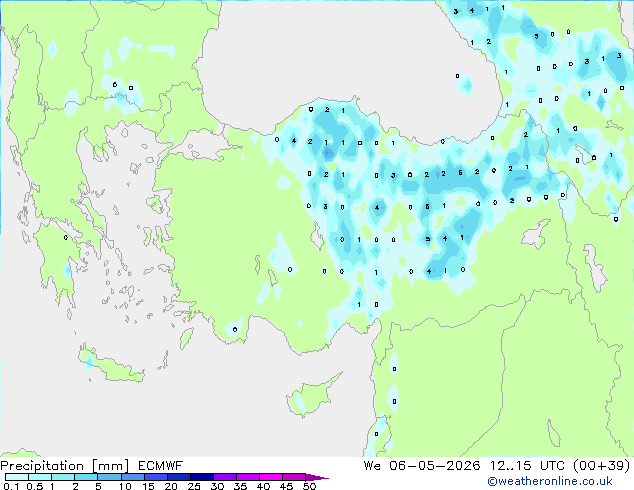This screenshot has width=634, height=490.
Task: Click the '25' legend scale label
Action: [194, 486]
